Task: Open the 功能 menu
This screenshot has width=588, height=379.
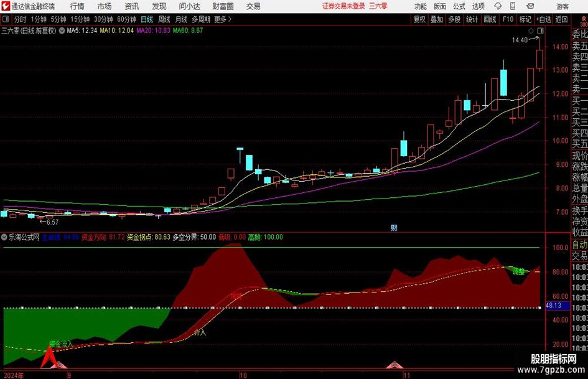Action: (x=421, y=6)
